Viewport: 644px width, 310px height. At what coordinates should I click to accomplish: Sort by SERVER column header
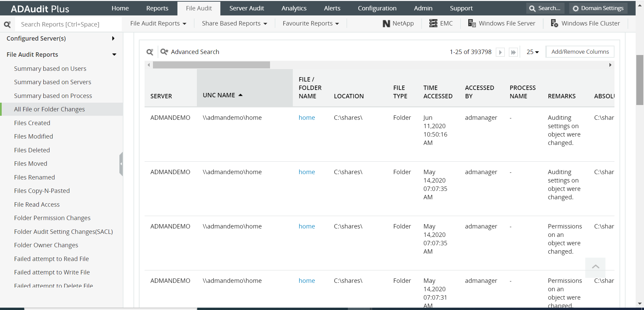click(x=161, y=96)
